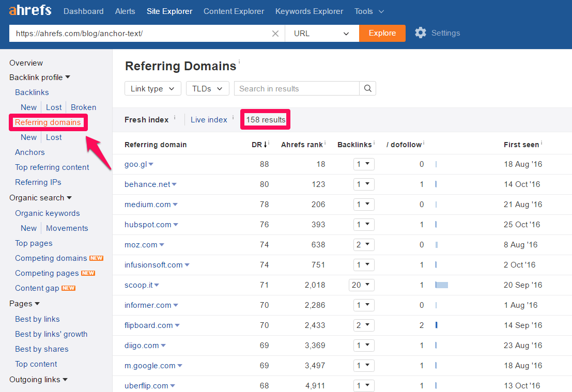This screenshot has height=392, width=572.
Task: Open the Tools menu
Action: (x=369, y=11)
